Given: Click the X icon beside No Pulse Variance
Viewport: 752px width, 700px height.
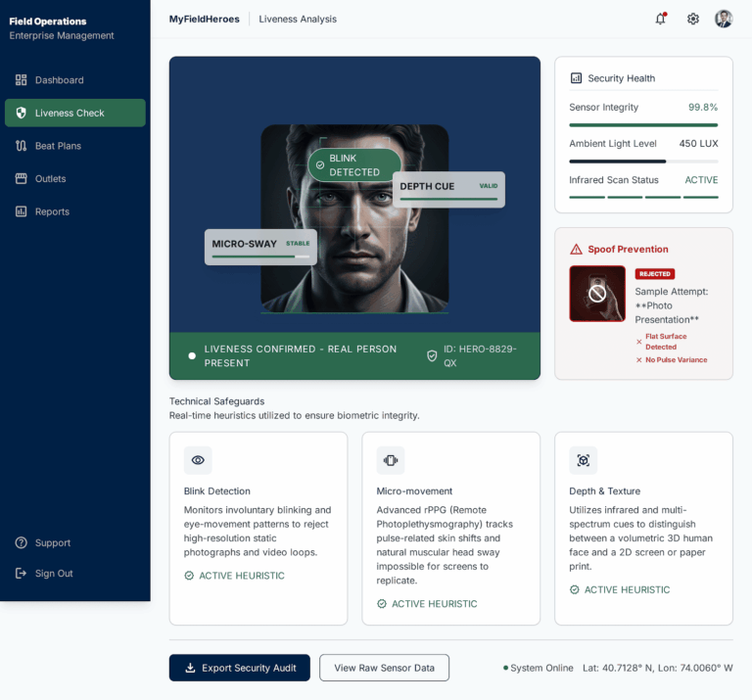Looking at the screenshot, I should 638,360.
